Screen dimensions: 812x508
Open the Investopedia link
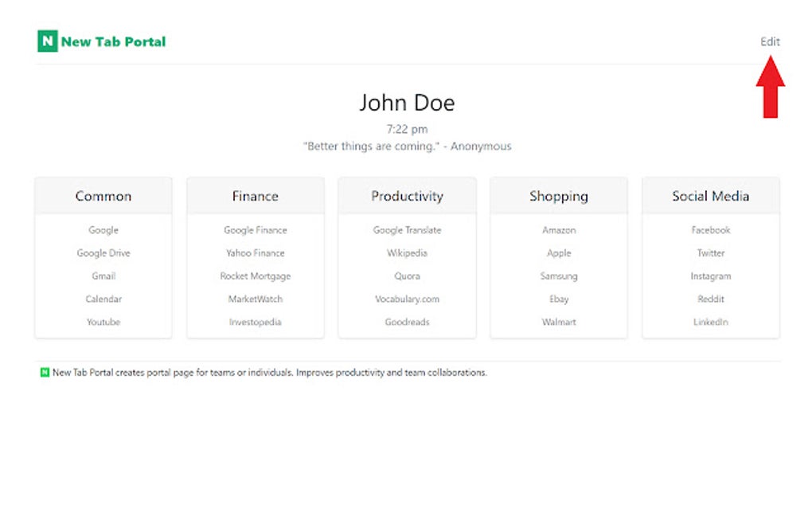(256, 322)
